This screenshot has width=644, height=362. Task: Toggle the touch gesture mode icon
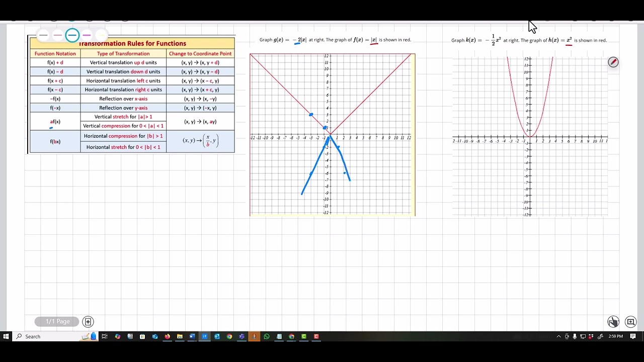coord(613,322)
